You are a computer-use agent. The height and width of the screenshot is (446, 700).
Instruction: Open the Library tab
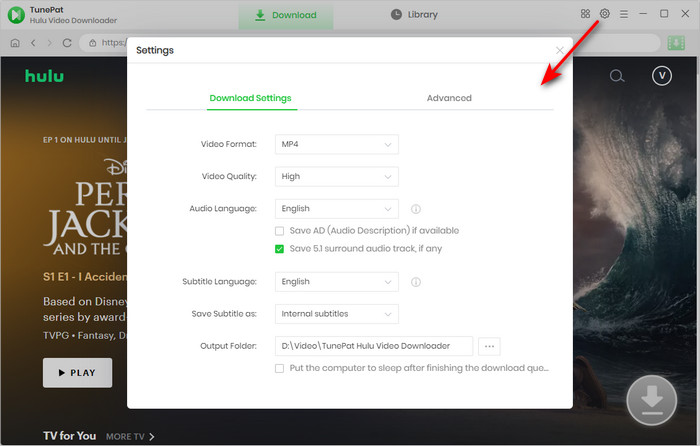click(414, 15)
